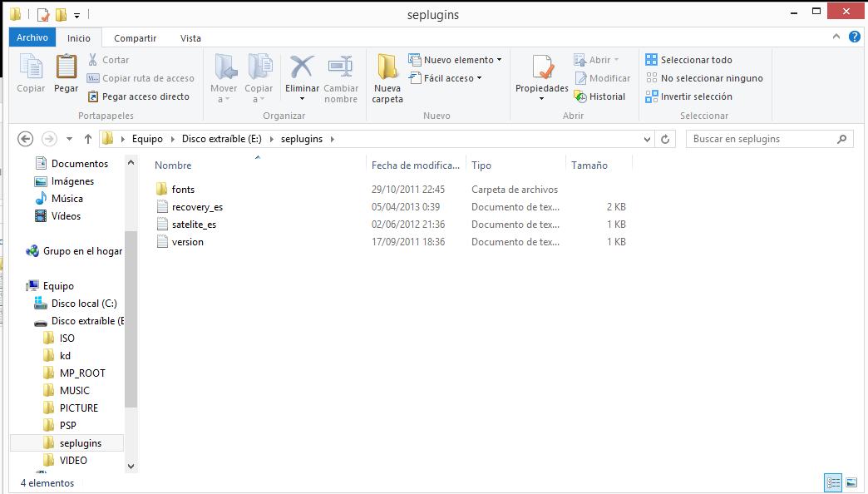Image resolution: width=868 pixels, height=494 pixels.
Task: Click the Eliminar red X icon
Action: 301,68
